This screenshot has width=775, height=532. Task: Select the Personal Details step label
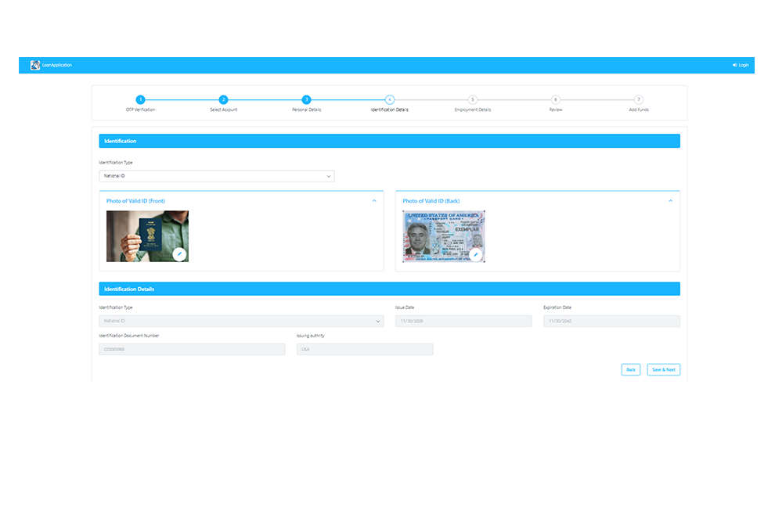click(x=306, y=110)
